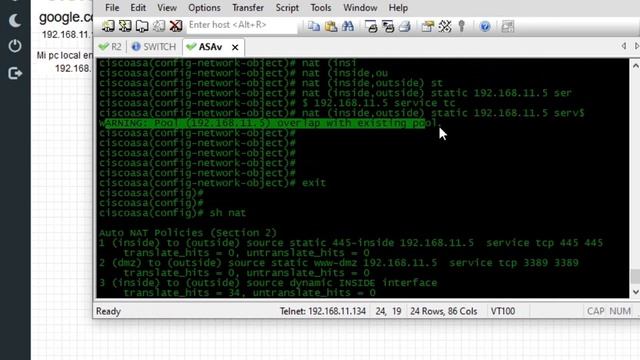Image resolution: width=640 pixels, height=360 pixels.
Task: Click the terminal scrollbar up arrow
Action: [x=635, y=66]
